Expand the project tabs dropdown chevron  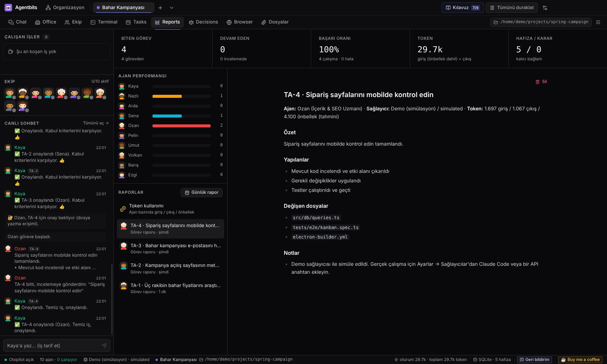pos(171,8)
